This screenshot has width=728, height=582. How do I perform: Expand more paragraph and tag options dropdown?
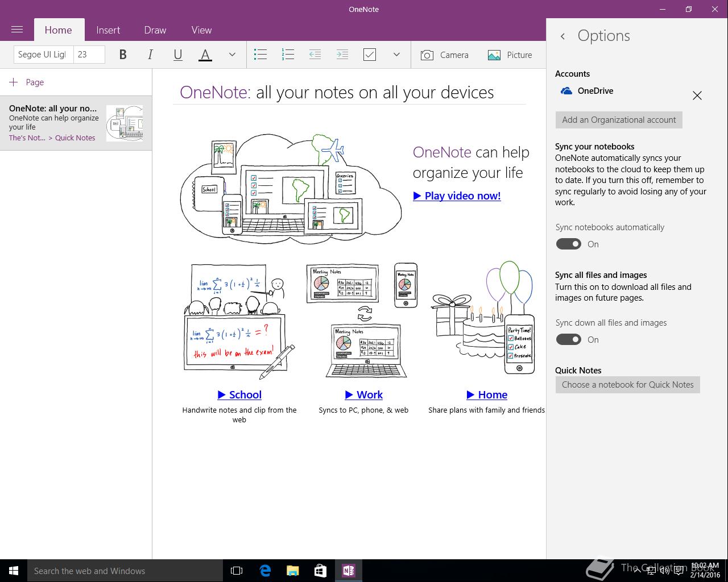(396, 55)
